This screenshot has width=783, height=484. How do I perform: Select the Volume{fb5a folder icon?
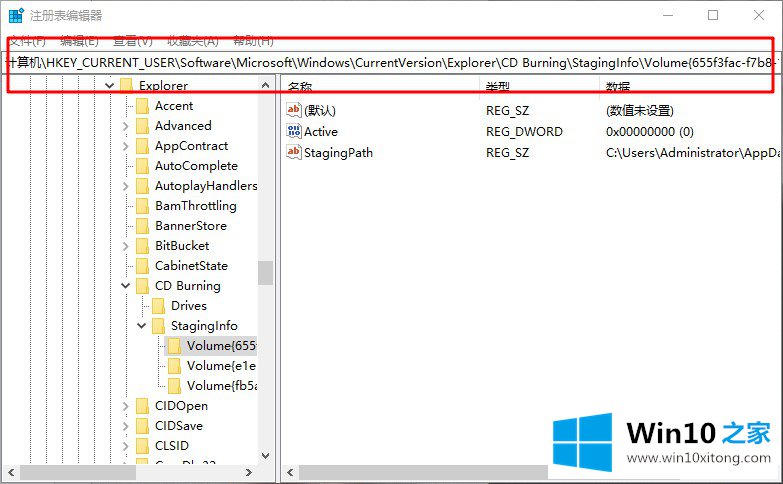tap(175, 386)
